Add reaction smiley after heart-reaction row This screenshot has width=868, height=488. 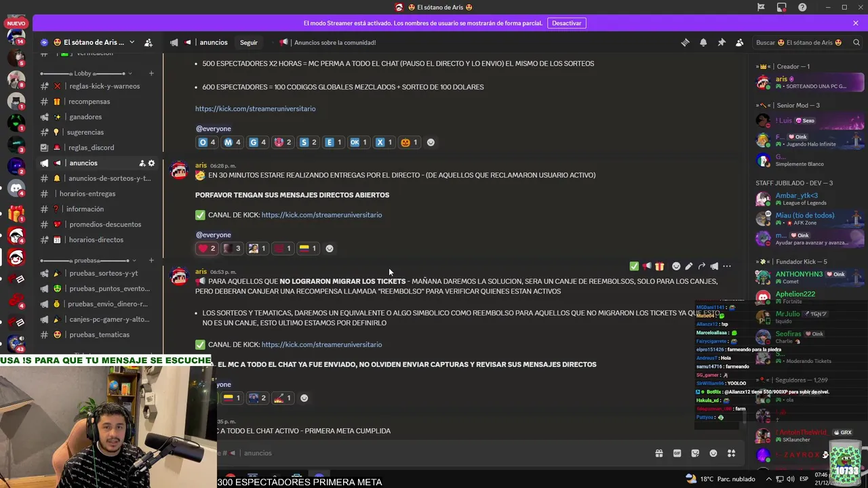(x=330, y=248)
